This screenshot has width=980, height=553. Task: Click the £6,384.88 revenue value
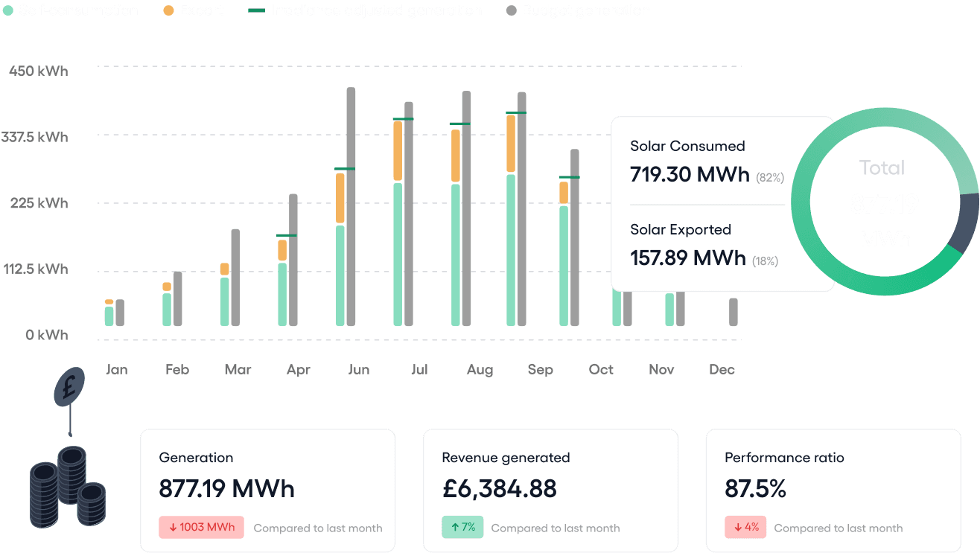499,489
